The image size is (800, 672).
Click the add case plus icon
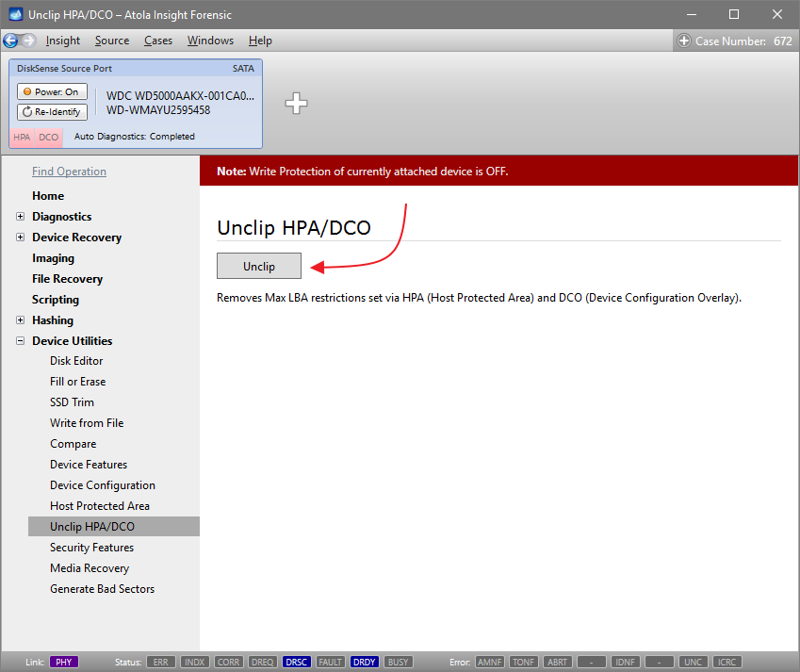pyautogui.click(x=684, y=41)
